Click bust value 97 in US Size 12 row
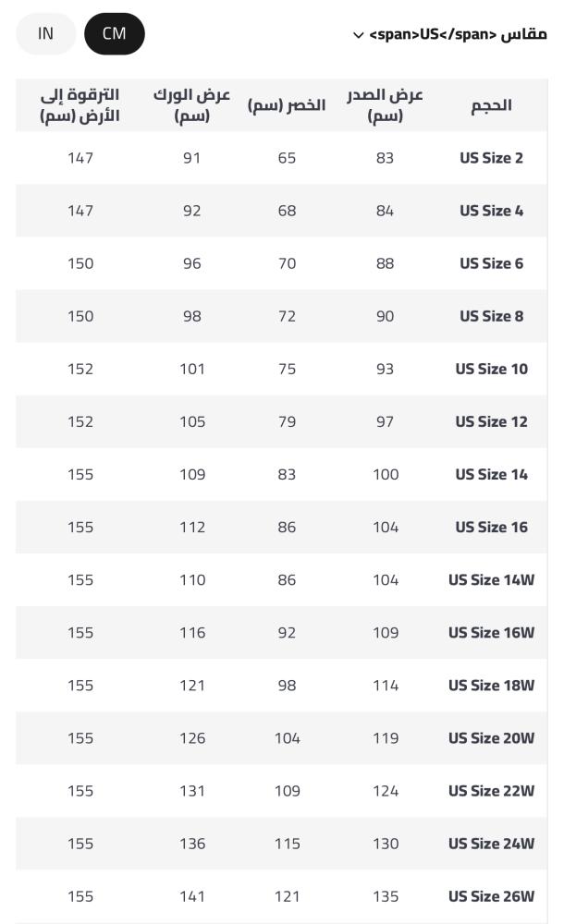 click(385, 421)
